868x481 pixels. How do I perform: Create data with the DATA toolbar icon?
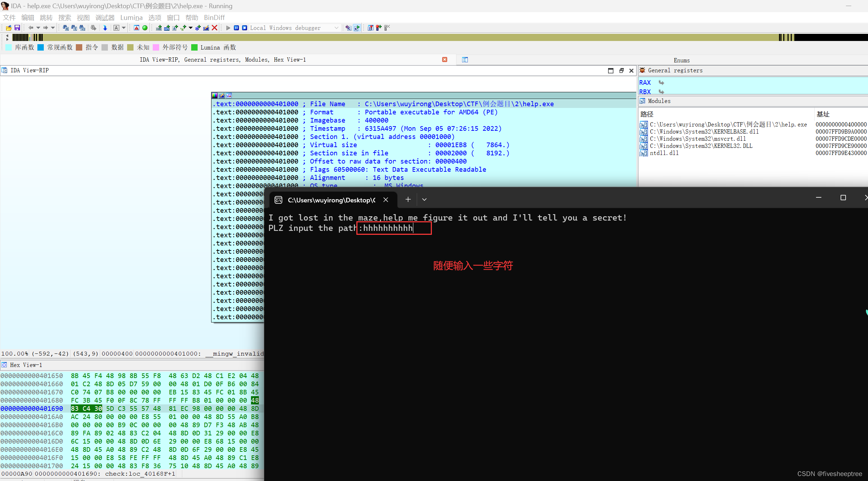click(167, 28)
